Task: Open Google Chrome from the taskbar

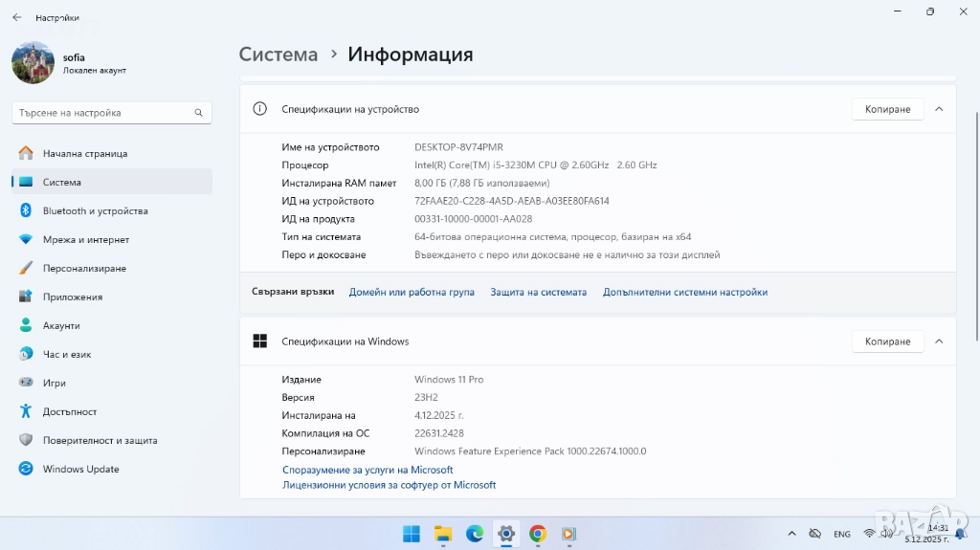Action: [x=538, y=534]
